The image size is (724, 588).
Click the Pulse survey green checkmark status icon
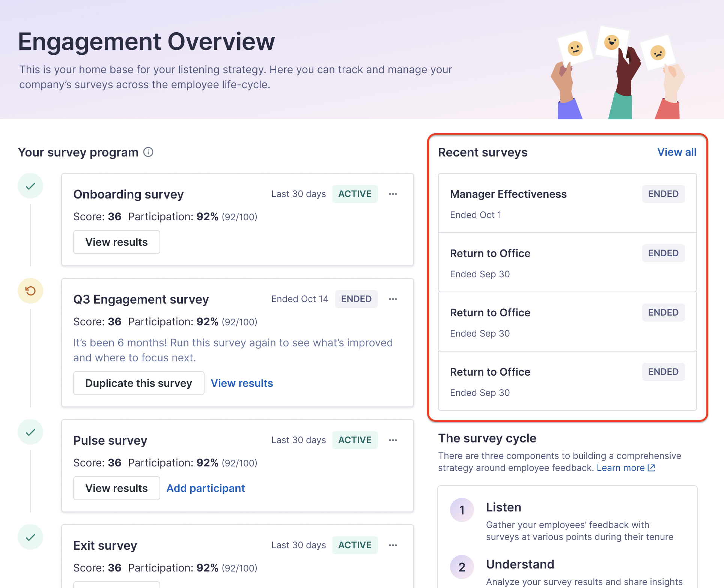click(x=30, y=432)
